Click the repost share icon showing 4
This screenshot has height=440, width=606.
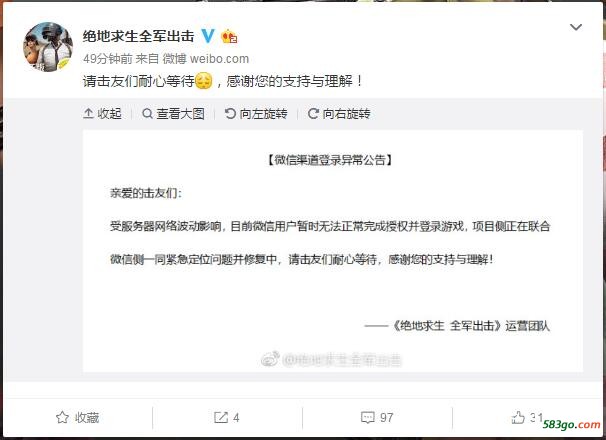tap(221, 418)
